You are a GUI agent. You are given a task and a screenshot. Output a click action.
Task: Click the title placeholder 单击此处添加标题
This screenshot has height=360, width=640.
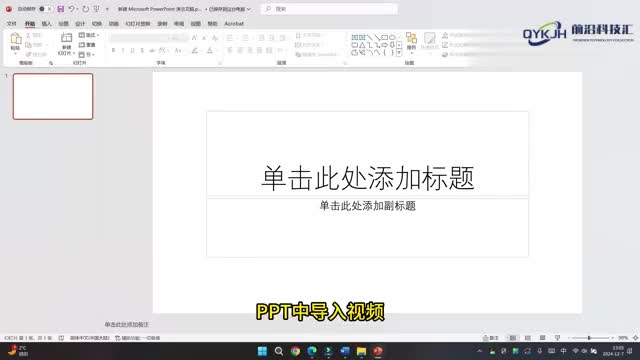[367, 178]
